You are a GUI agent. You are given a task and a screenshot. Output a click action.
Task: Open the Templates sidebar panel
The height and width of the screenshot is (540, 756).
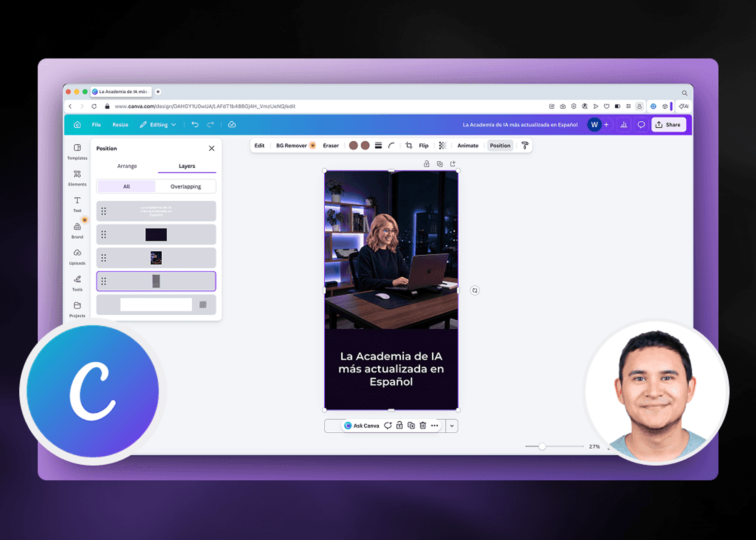tap(77, 152)
